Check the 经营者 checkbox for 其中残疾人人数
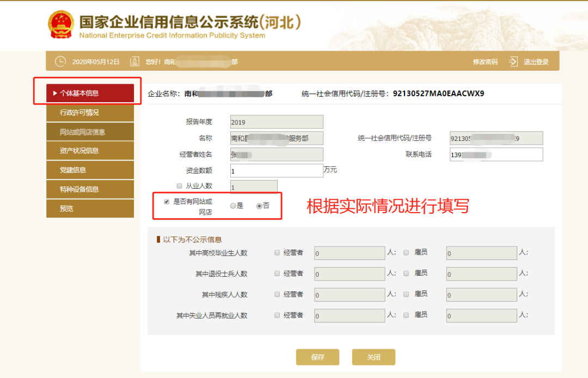This screenshot has height=378, width=588. point(277,294)
